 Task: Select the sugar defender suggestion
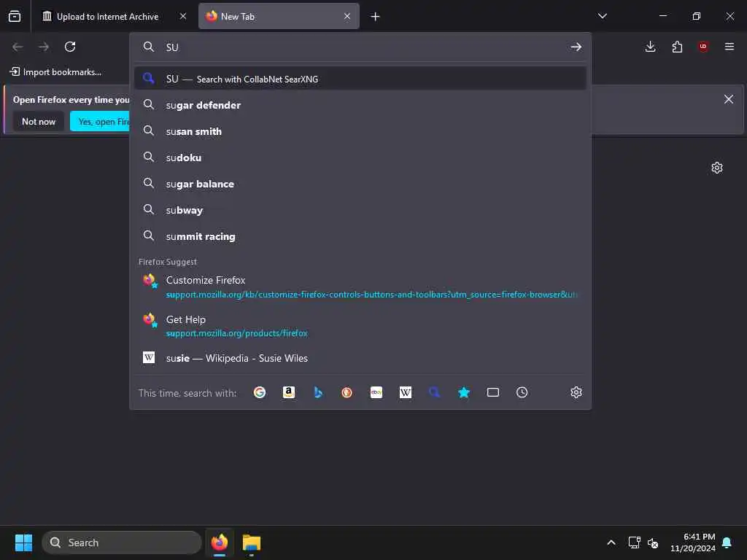tap(360, 105)
